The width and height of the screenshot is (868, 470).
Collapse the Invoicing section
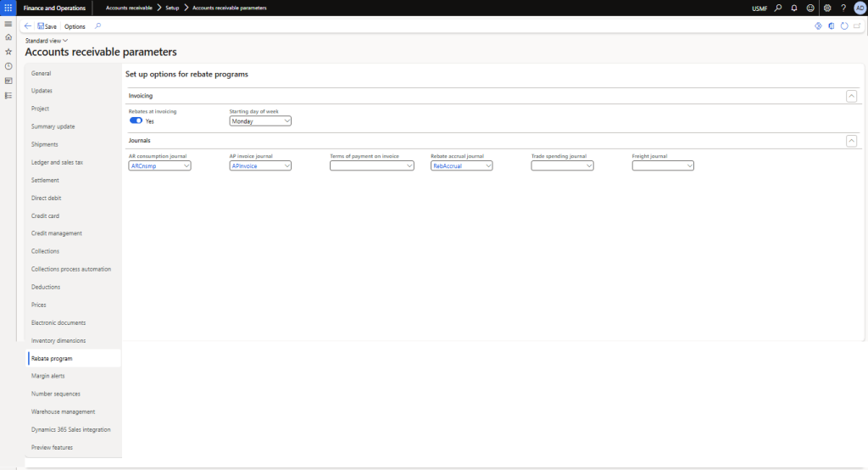pyautogui.click(x=851, y=96)
